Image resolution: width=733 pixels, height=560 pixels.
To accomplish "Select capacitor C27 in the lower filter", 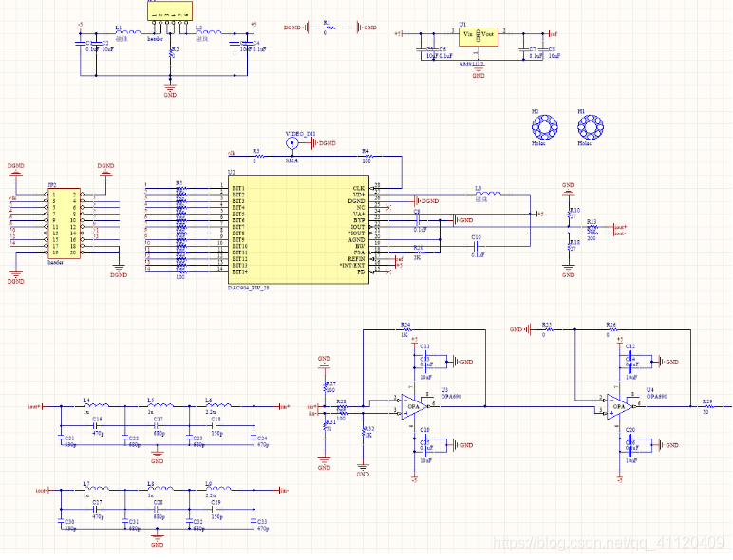I will coord(96,509).
